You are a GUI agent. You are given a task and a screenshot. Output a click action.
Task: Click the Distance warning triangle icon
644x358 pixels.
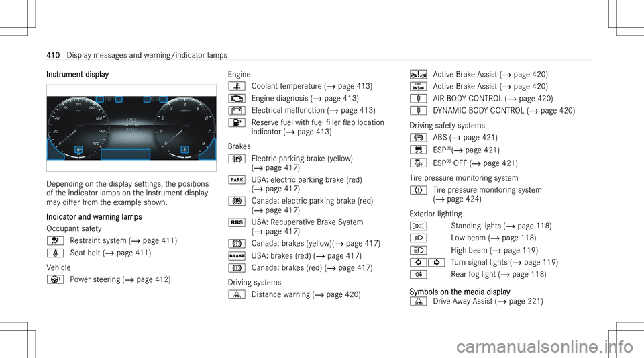click(237, 294)
